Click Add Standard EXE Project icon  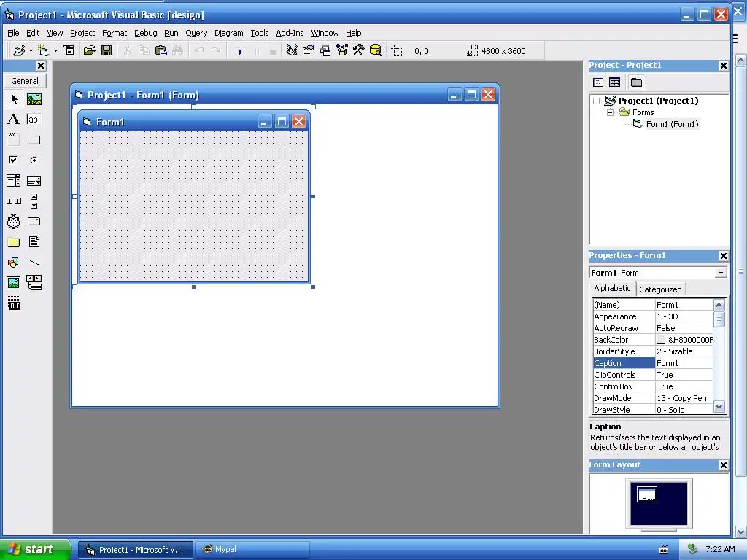click(19, 50)
